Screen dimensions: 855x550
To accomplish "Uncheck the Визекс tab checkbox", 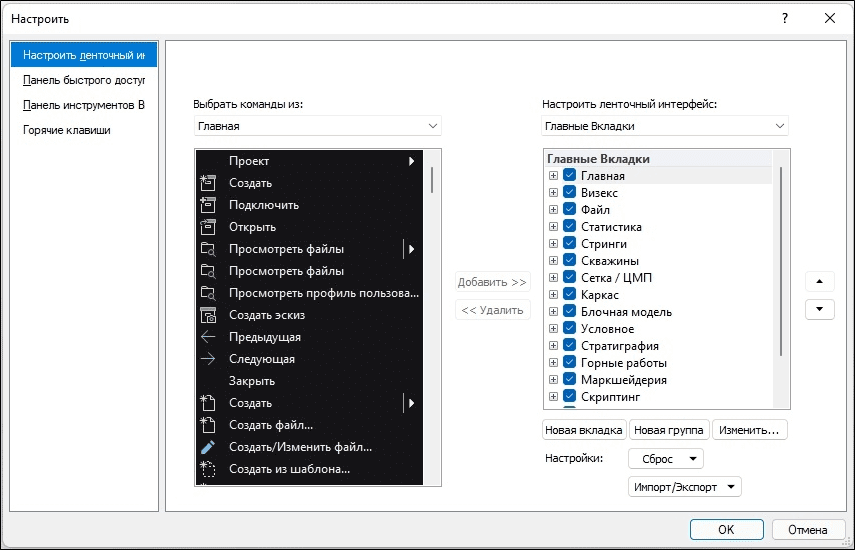I will coord(569,192).
